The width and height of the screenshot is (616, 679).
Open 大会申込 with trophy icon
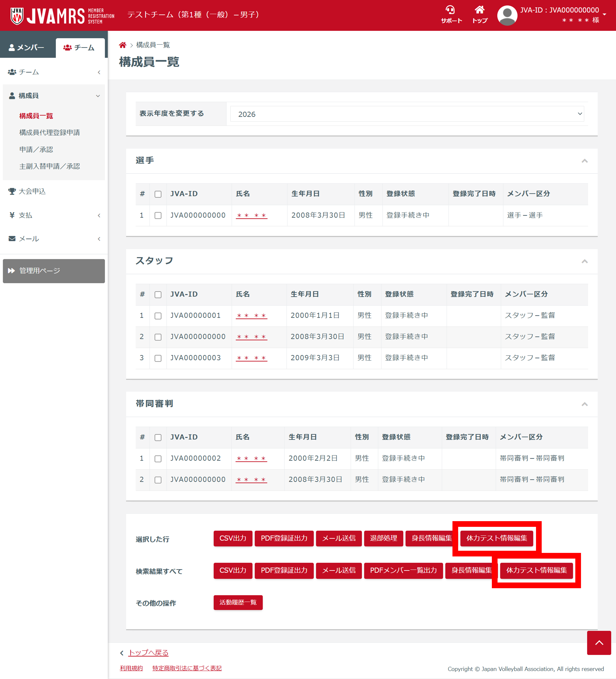[32, 191]
